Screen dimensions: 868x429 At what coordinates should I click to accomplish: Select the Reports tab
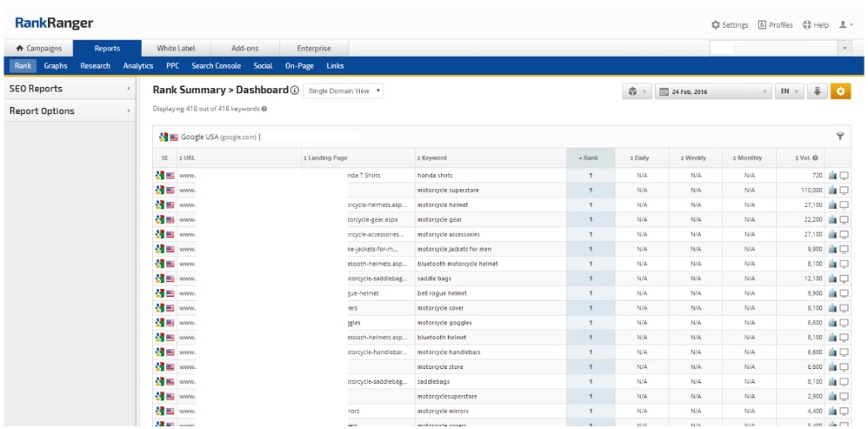[107, 48]
